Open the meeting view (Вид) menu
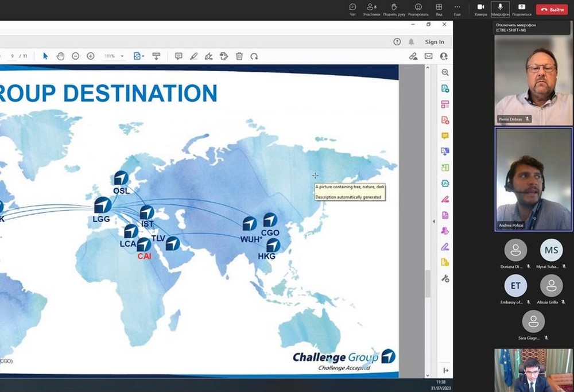 tap(439, 9)
